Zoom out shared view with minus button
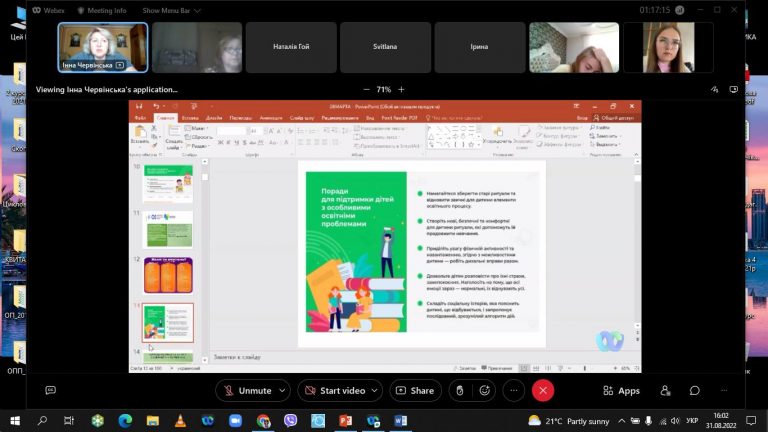The width and height of the screenshot is (768, 432). 366,90
